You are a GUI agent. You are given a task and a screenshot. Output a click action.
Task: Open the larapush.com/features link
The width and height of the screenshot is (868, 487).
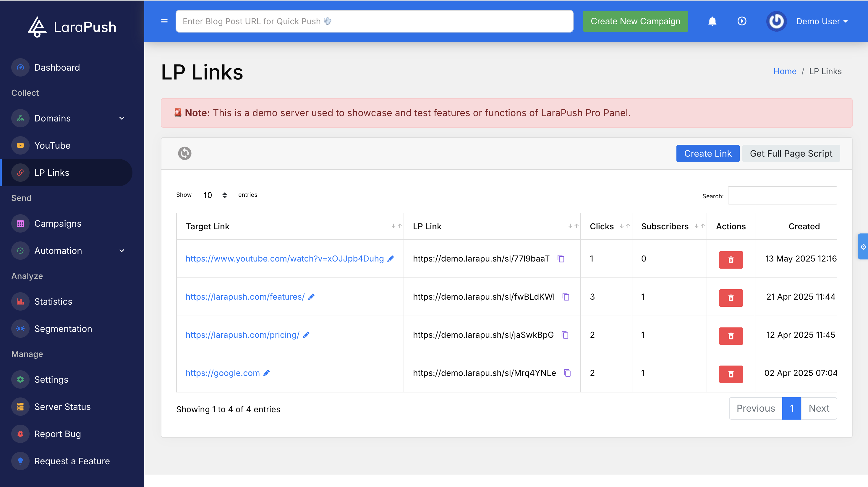coord(245,297)
